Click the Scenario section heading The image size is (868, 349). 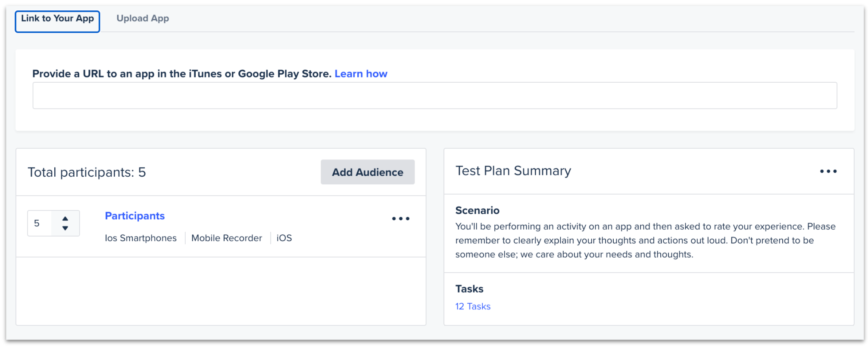[x=477, y=211]
